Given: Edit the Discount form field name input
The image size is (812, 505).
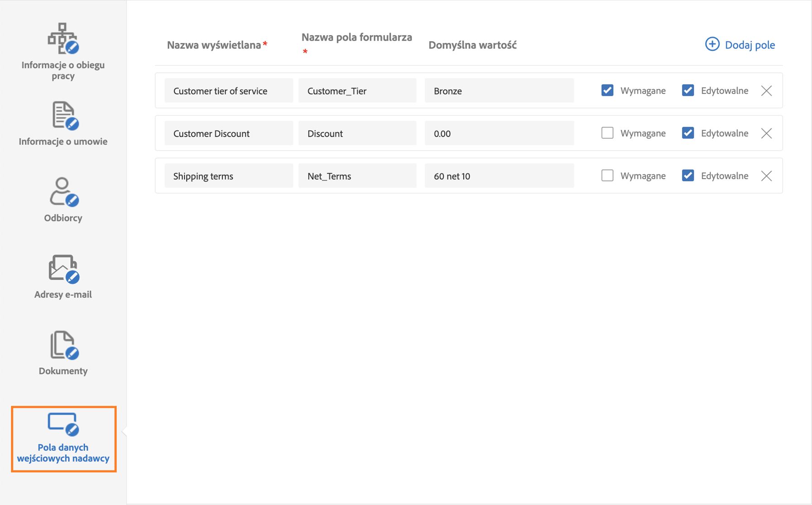Looking at the screenshot, I should click(x=357, y=133).
